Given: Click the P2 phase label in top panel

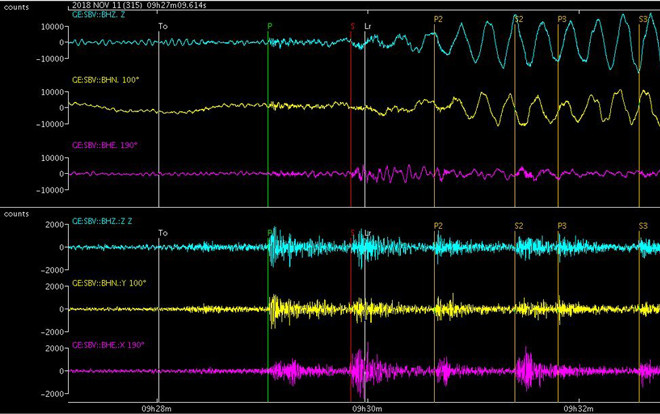Looking at the screenshot, I should click(438, 19).
